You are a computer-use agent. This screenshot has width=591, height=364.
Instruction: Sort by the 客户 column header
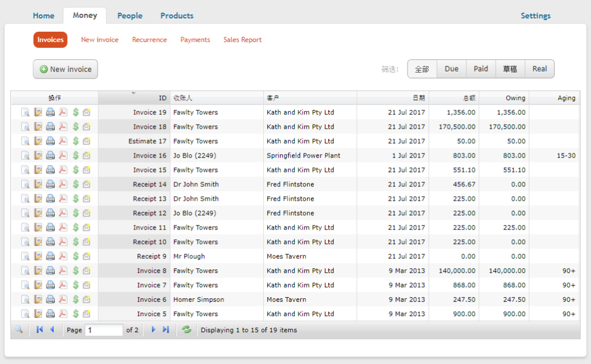coord(310,98)
